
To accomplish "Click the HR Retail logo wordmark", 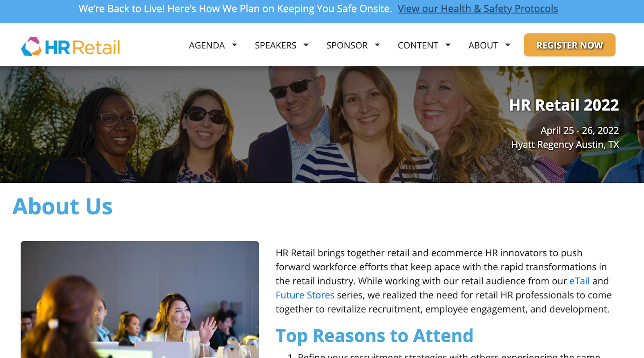I will tap(83, 47).
